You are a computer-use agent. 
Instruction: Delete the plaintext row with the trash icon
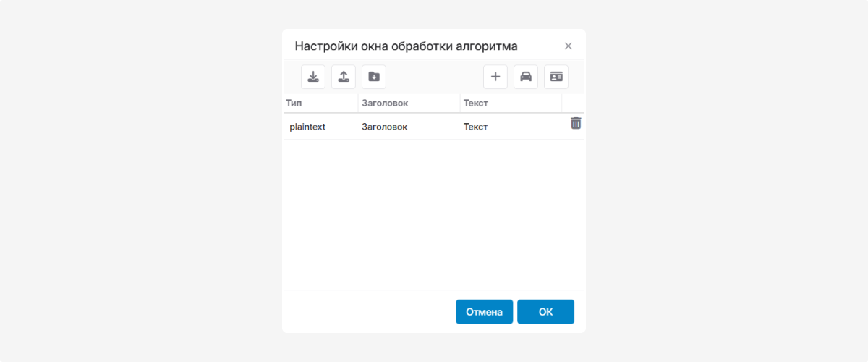576,123
